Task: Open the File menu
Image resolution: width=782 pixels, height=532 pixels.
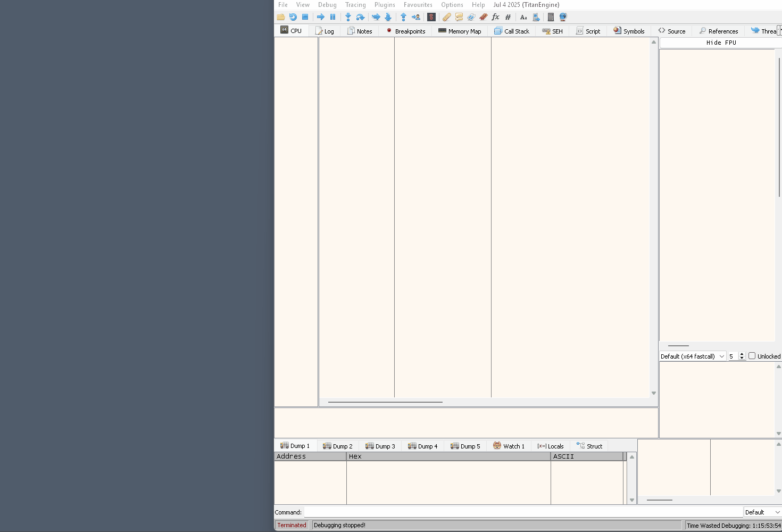Action: [x=283, y=5]
